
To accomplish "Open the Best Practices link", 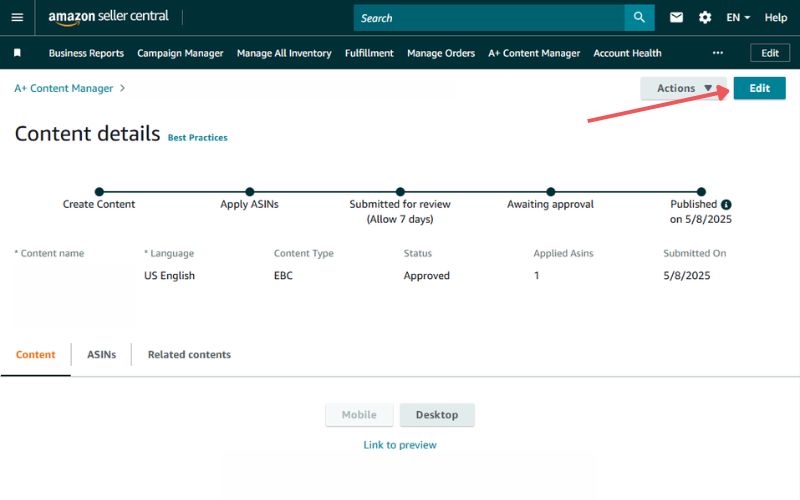I will tap(197, 138).
